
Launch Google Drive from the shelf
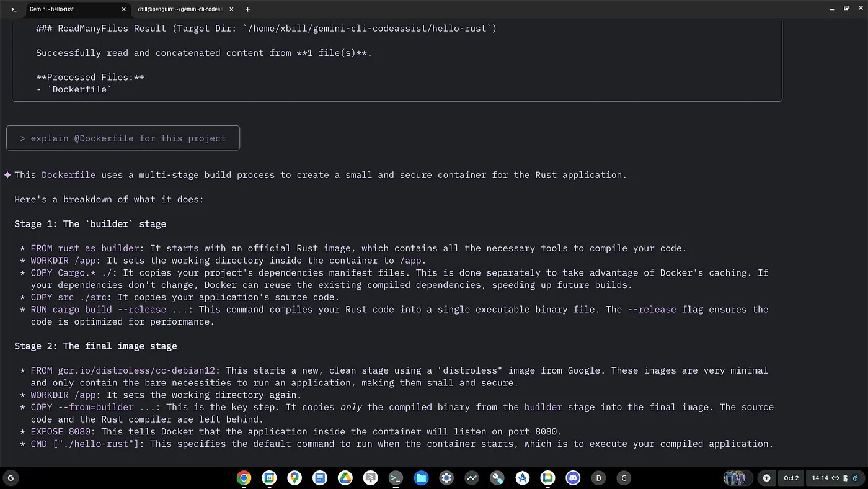345,478
